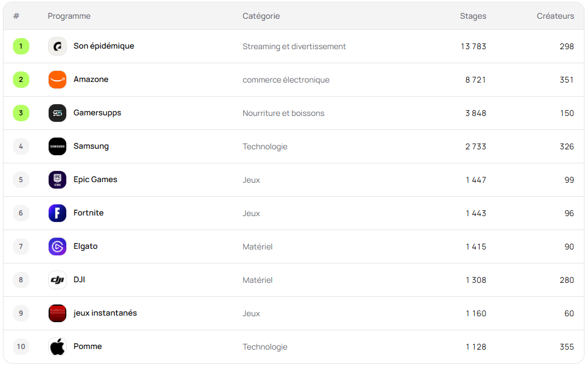588x366 pixels.
Task: Click the 1 160 stages value
Action: tap(476, 313)
